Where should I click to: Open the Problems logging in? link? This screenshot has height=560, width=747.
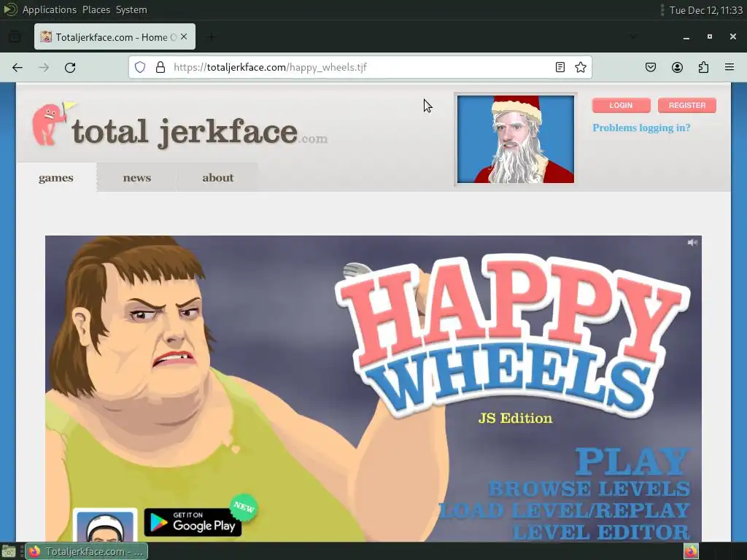point(641,128)
